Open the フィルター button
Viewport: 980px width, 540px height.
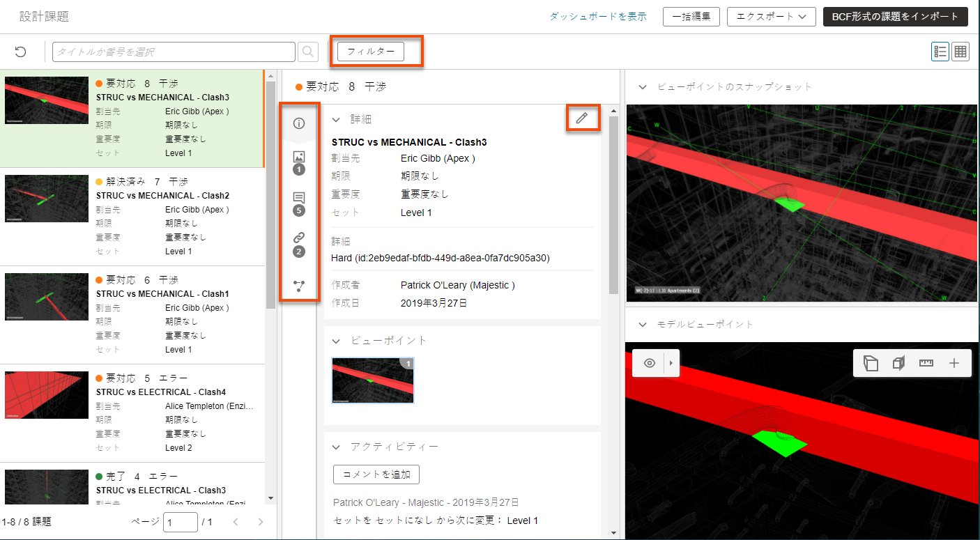(371, 52)
